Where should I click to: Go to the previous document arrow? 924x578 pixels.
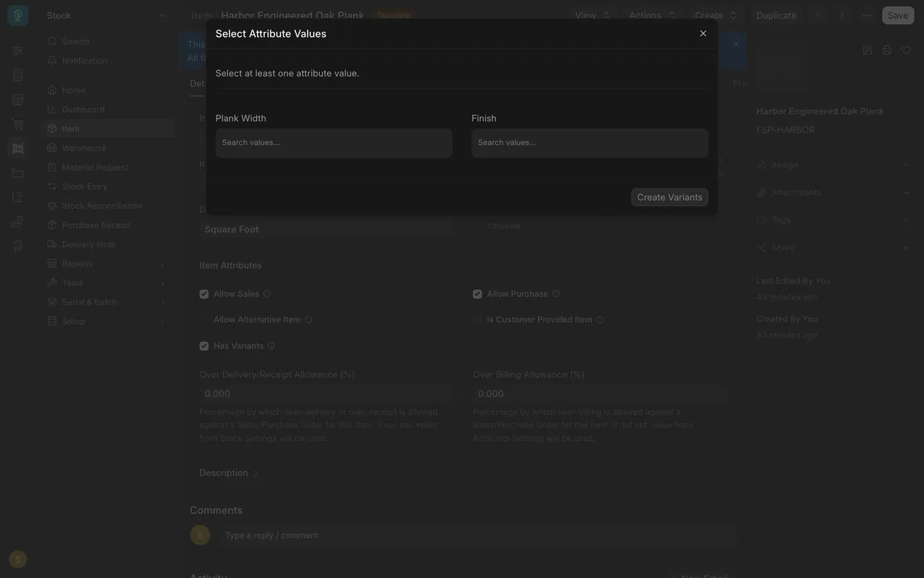tap(819, 15)
